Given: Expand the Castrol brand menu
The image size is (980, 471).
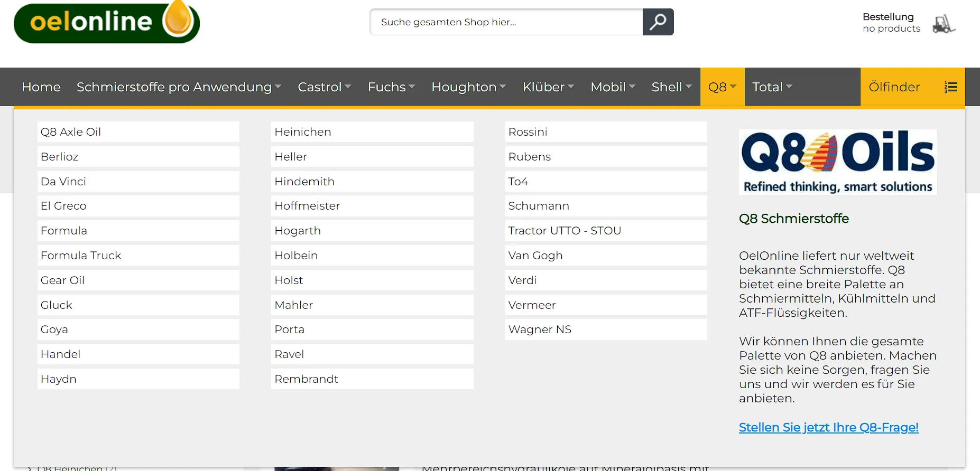Looking at the screenshot, I should click(x=325, y=87).
